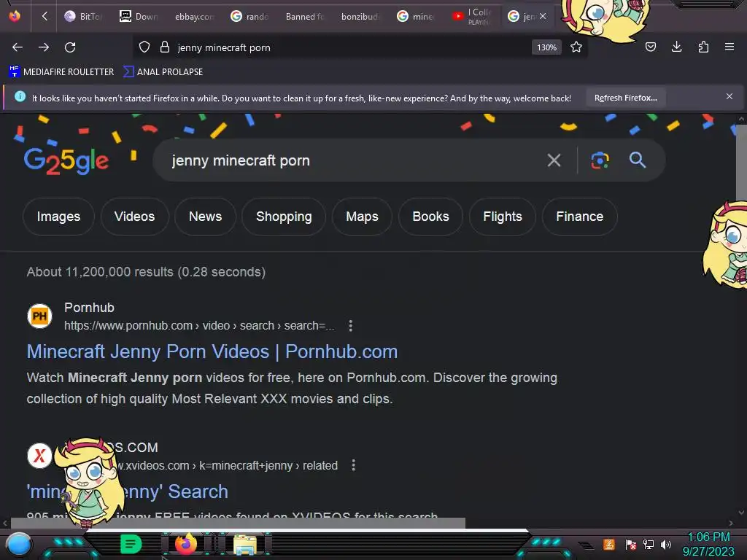The height and width of the screenshot is (560, 747).
Task: Click the 'About 11,200,000 results' stats text
Action: [x=146, y=272]
